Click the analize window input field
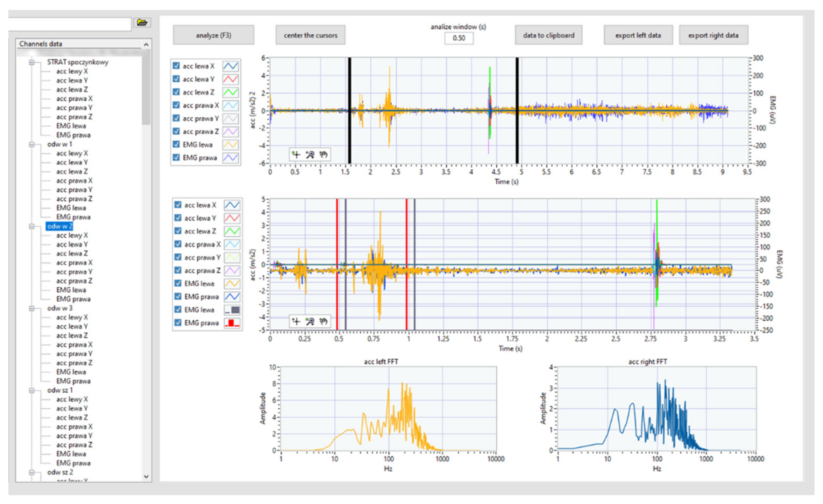Screen dimensions: 823x504 459,38
